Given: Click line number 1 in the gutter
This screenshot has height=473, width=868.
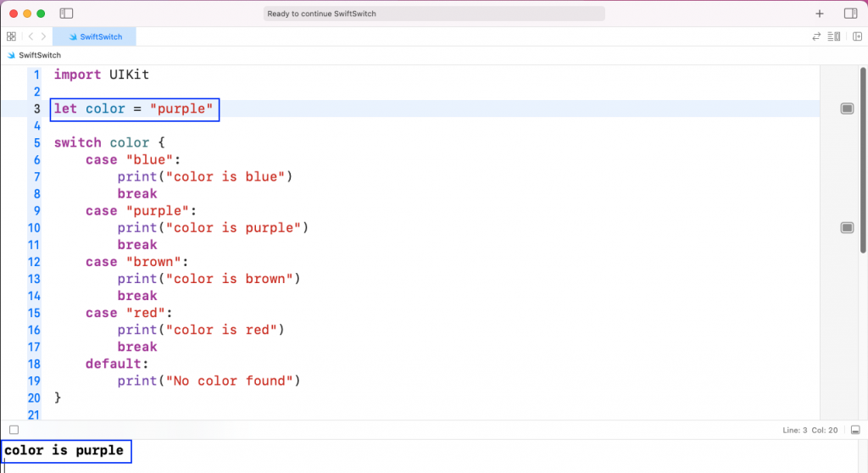Looking at the screenshot, I should [x=36, y=75].
